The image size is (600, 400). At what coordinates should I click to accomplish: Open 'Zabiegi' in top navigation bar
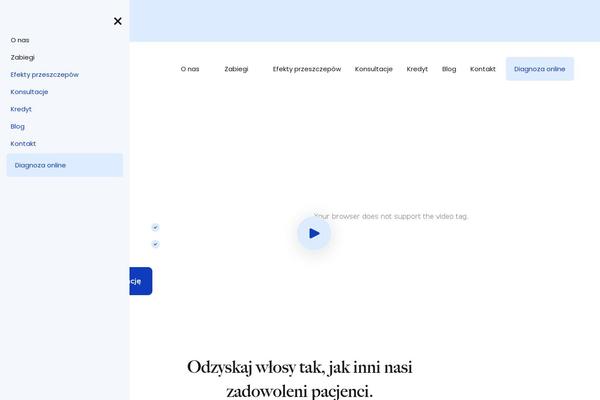[236, 69]
